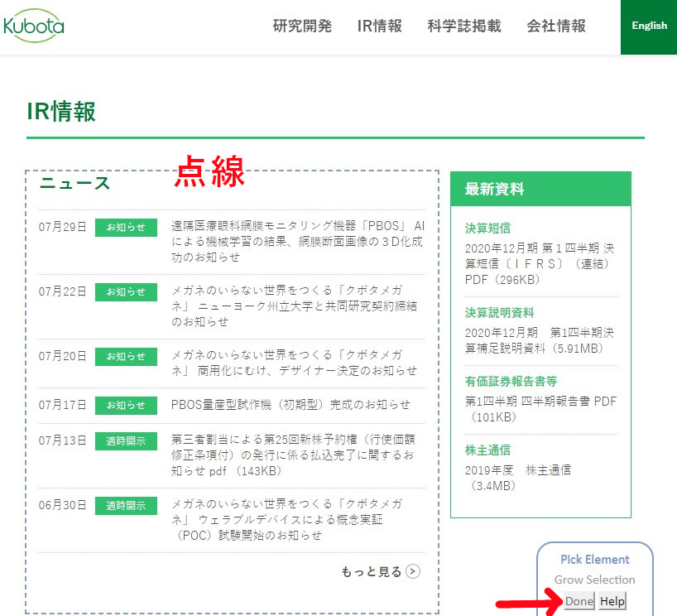Open 07月22日 ニューヨーク州立大学 news article
Image resolution: width=677 pixels, height=616 pixels.
click(294, 306)
